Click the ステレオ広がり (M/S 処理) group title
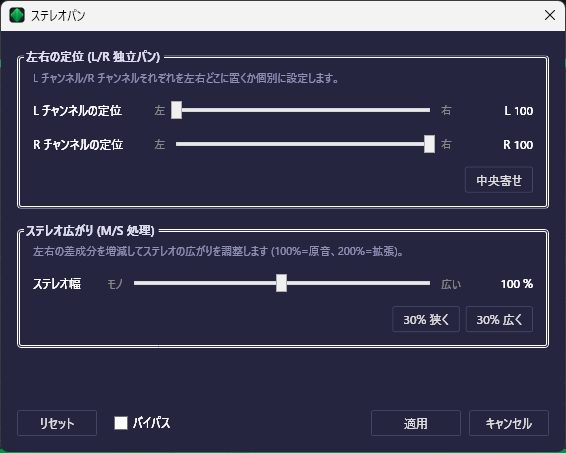 [x=90, y=230]
